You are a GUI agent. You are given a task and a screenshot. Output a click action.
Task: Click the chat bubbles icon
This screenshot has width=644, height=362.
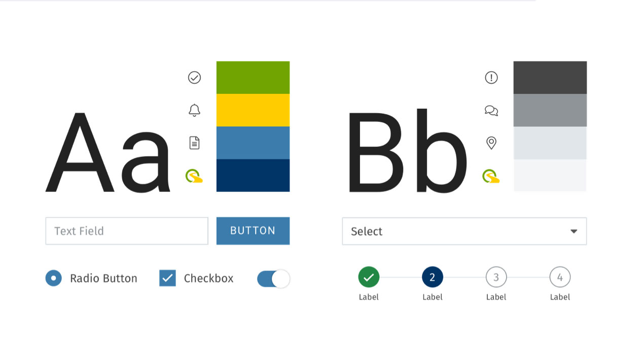pyautogui.click(x=491, y=110)
